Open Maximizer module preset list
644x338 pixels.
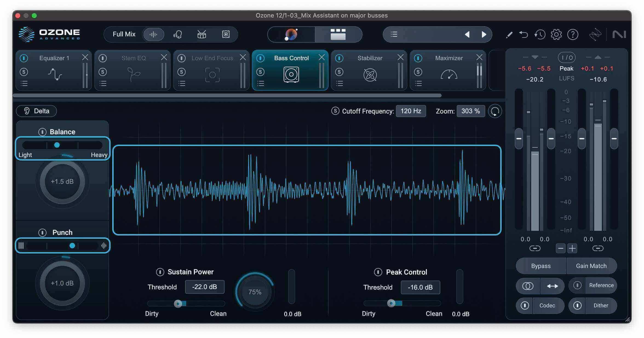418,83
